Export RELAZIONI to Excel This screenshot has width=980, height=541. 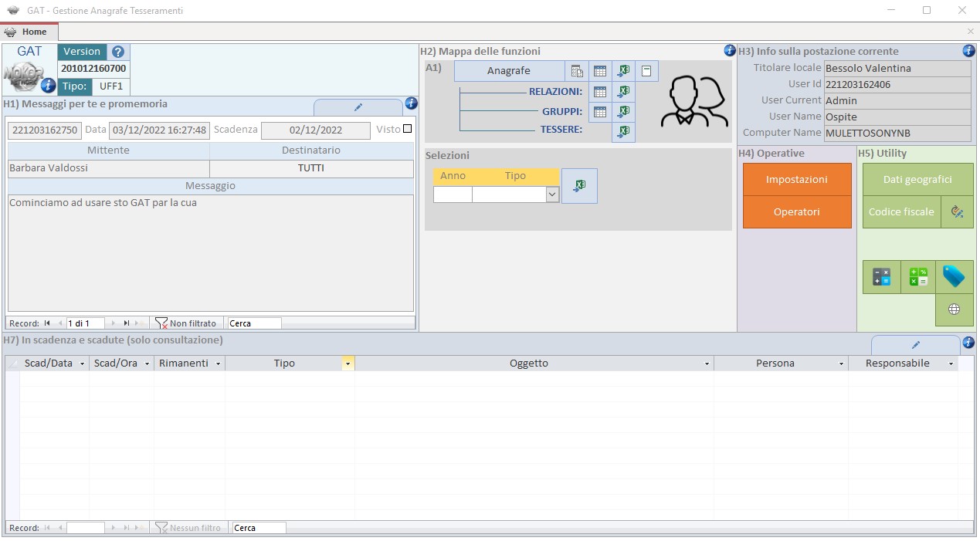click(x=623, y=92)
